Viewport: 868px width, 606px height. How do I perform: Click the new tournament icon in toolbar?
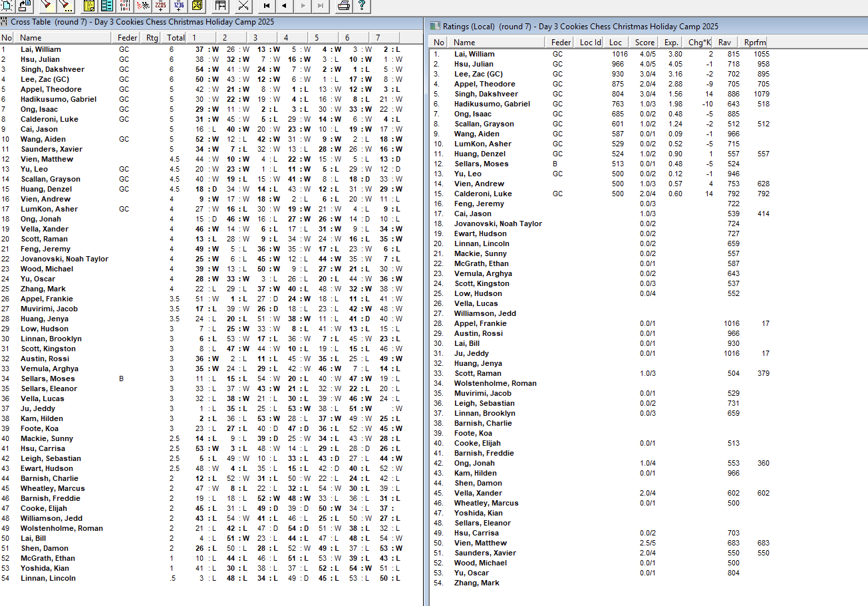(x=7, y=6)
